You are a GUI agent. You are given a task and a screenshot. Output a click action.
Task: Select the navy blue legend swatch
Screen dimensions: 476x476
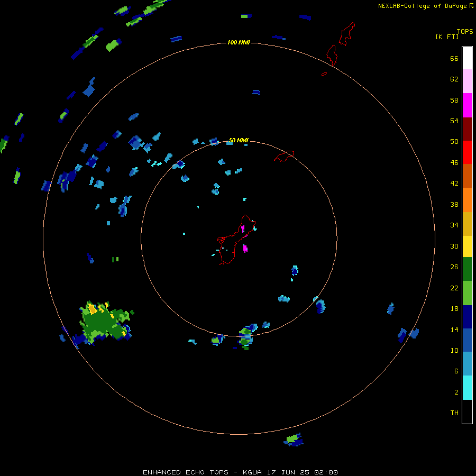[x=467, y=317]
